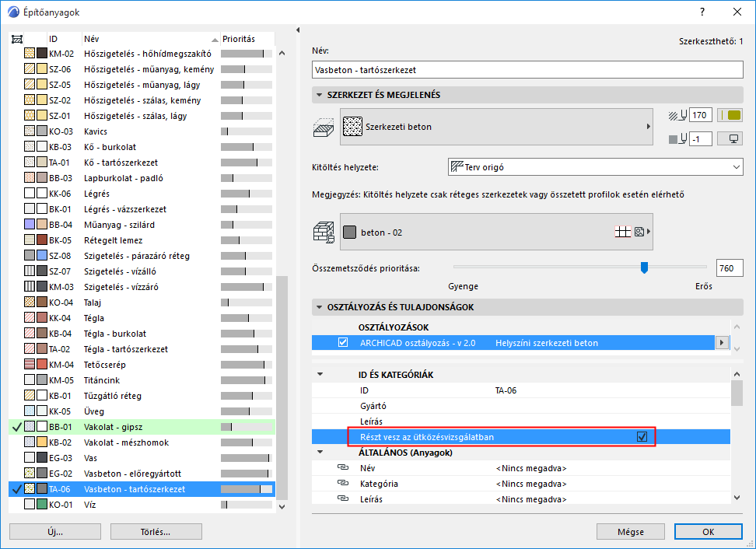Click the ID value TA-06
Viewport: 756px width, 549px height.
pyautogui.click(x=506, y=390)
